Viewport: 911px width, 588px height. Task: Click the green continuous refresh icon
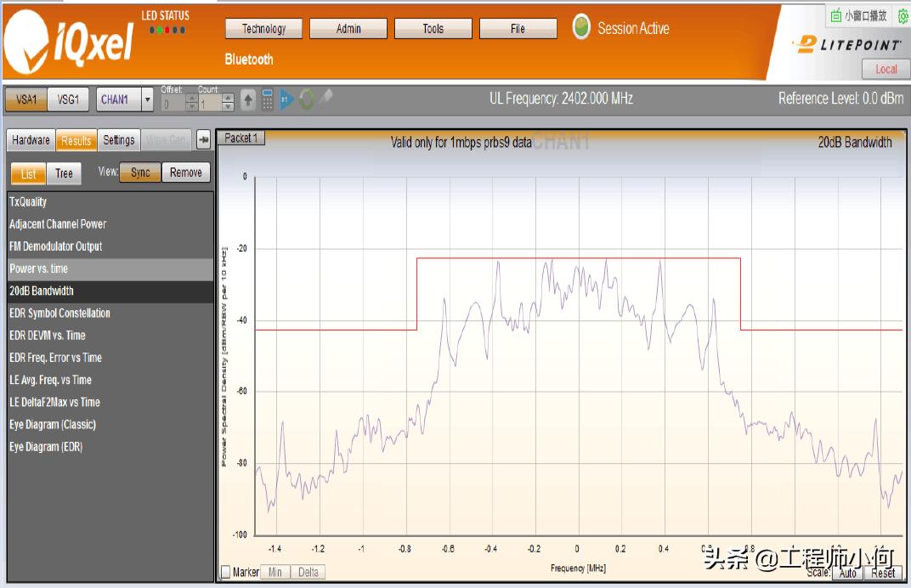click(306, 100)
